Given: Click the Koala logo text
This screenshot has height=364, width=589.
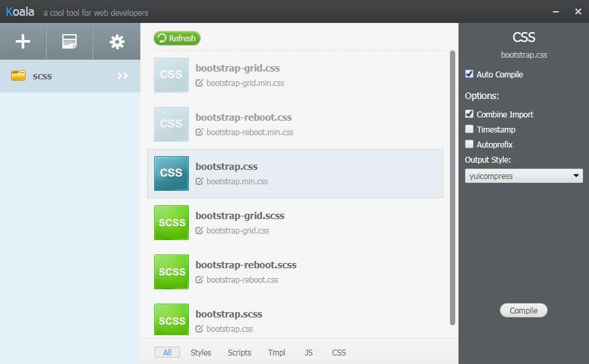Looking at the screenshot, I should pos(20,12).
